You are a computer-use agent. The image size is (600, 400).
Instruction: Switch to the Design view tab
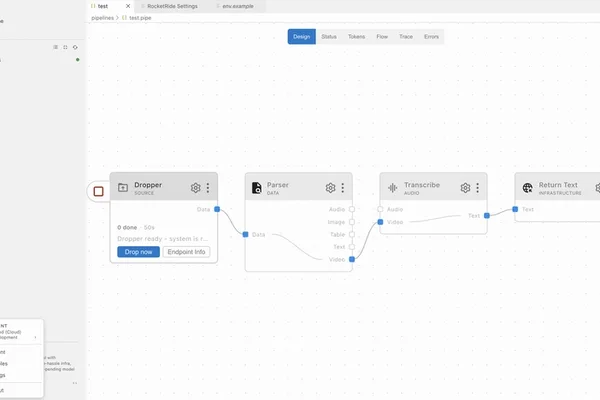tap(302, 37)
